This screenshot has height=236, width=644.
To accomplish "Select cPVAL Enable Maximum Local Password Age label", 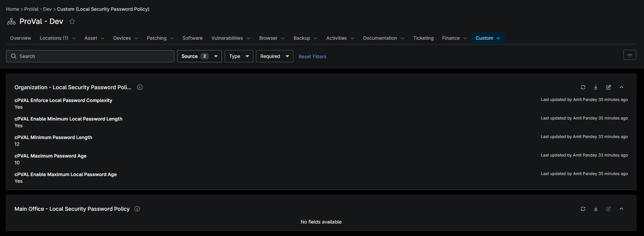I will 66,174.
